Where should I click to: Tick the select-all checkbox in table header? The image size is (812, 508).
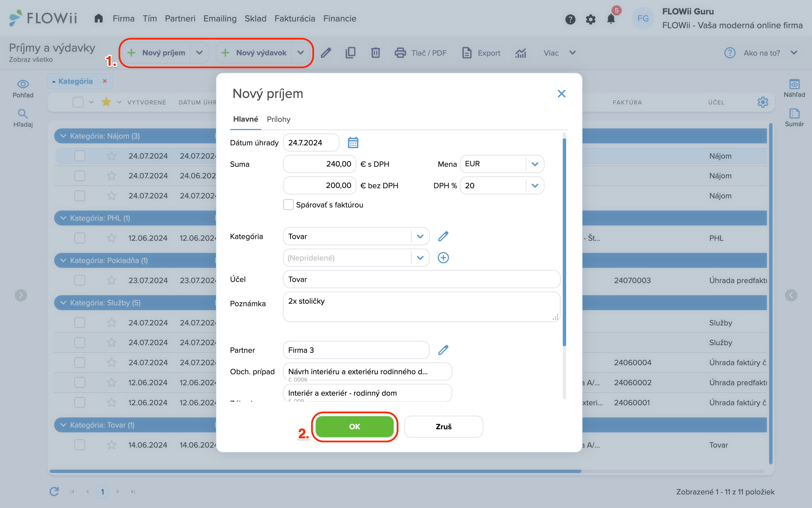78,102
